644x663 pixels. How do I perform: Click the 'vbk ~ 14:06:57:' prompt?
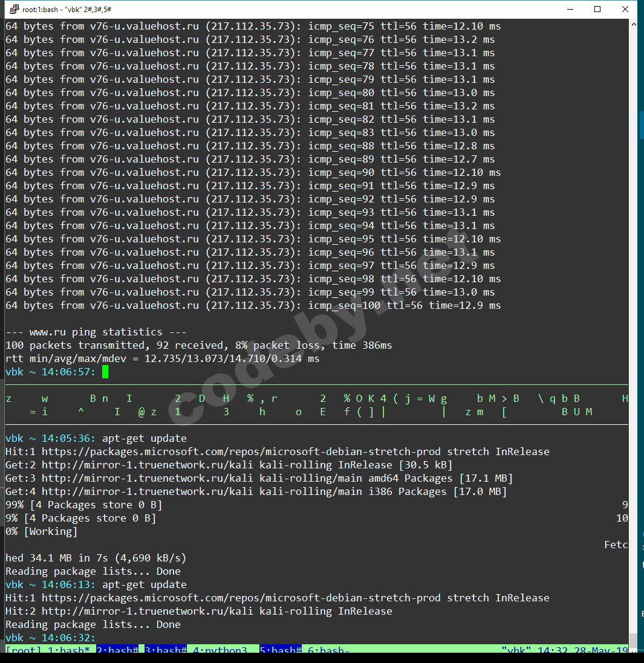pos(51,372)
